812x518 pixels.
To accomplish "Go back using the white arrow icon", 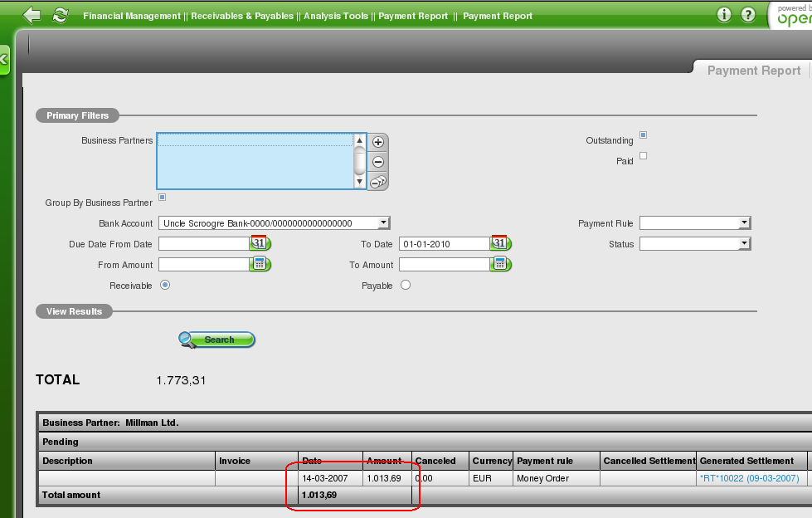I will (32, 15).
